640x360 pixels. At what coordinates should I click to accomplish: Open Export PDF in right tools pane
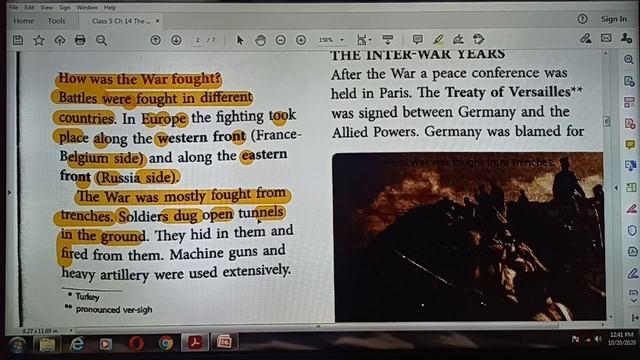[x=629, y=81]
